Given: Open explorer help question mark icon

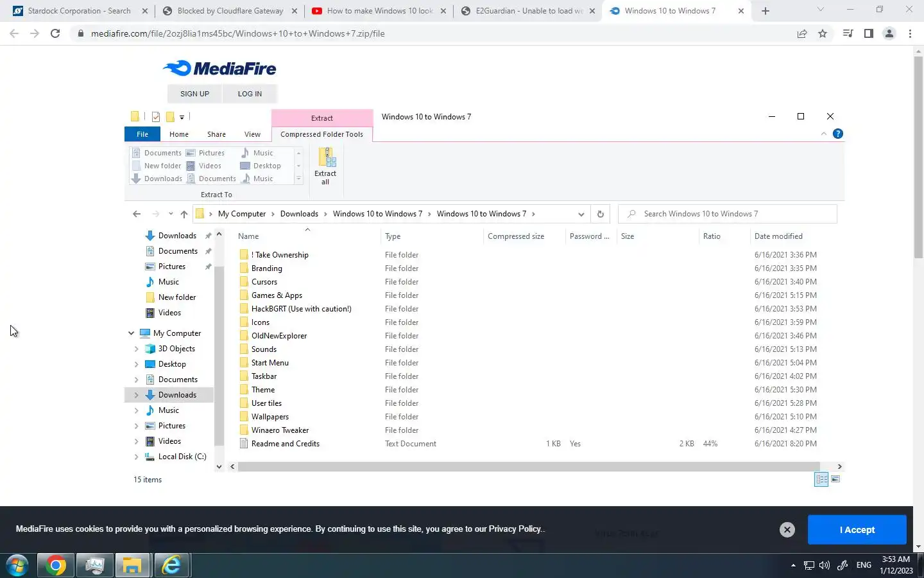Looking at the screenshot, I should [x=837, y=134].
